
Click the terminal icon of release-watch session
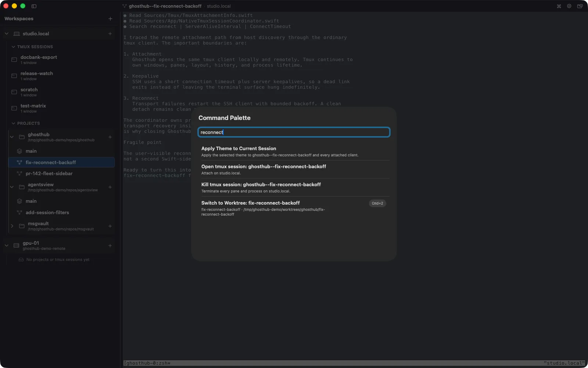point(14,76)
